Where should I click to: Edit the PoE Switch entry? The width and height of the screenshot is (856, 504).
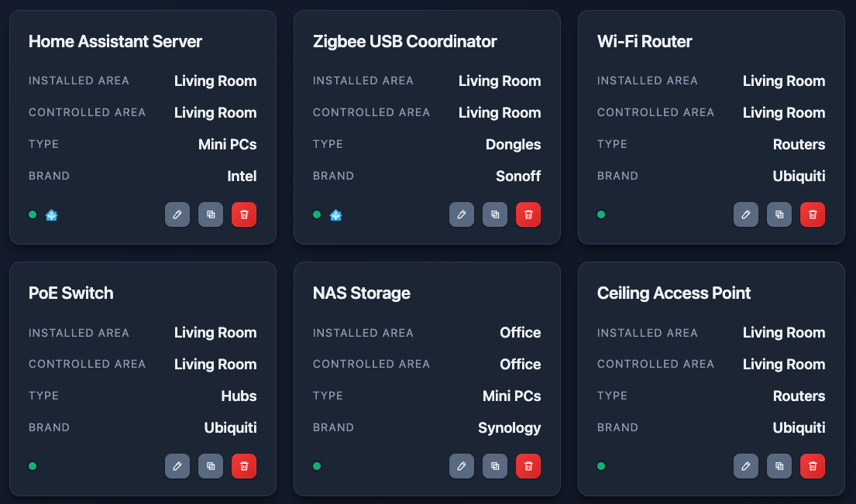(x=177, y=466)
